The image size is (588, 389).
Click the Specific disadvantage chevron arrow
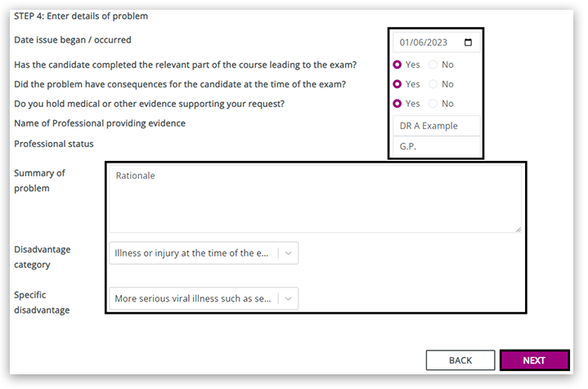(x=289, y=299)
